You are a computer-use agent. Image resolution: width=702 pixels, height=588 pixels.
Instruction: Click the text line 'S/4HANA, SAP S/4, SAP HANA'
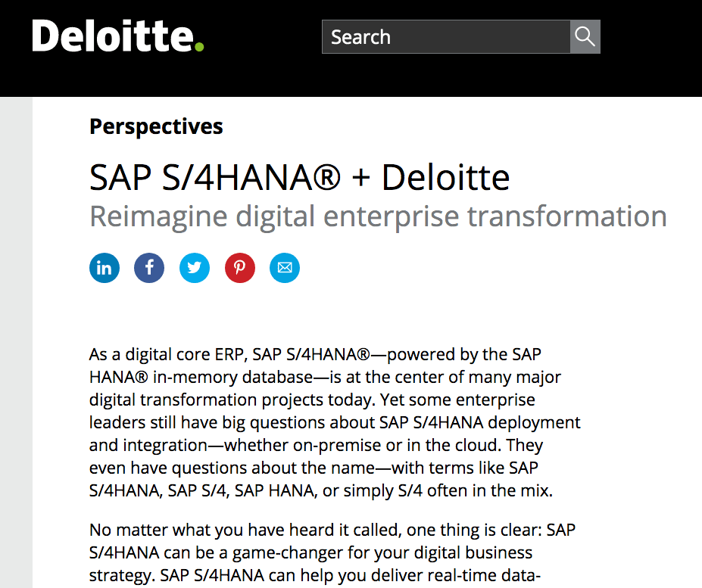click(320, 491)
